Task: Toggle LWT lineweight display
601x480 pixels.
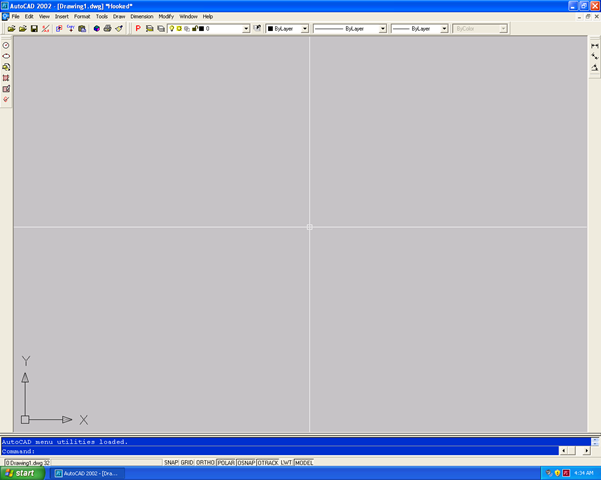Action: [286, 463]
